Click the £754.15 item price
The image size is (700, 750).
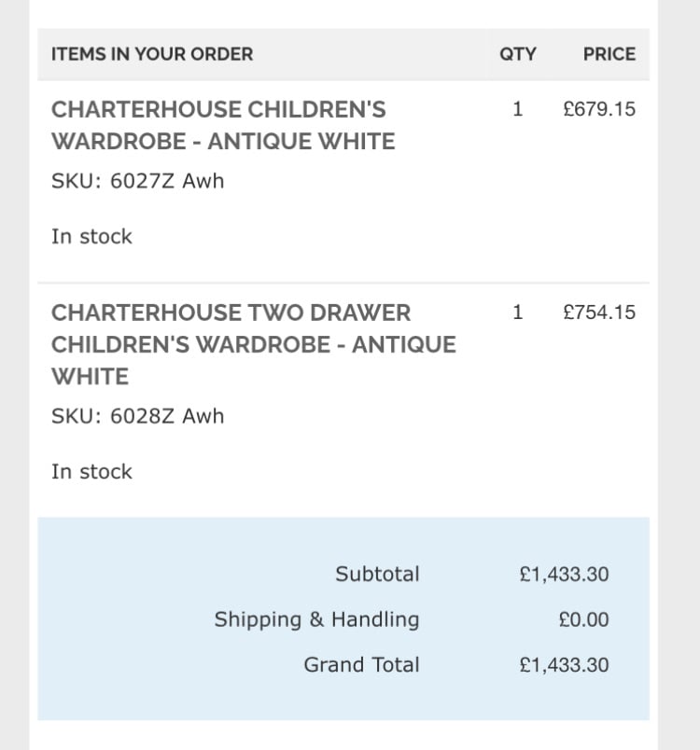599,312
